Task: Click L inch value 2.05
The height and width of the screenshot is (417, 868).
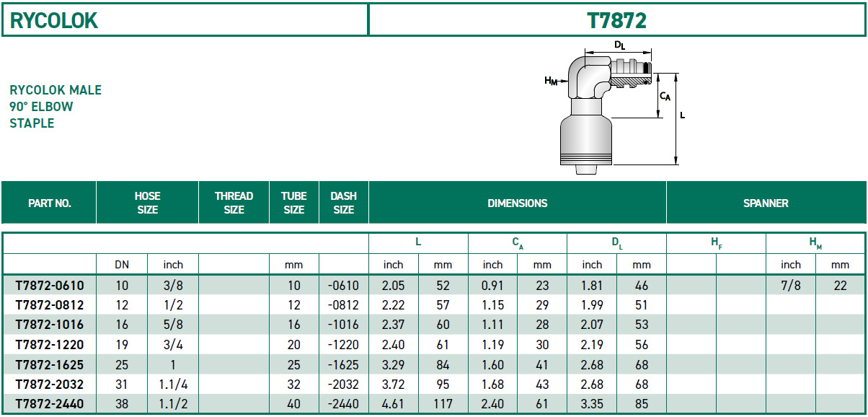Action: [x=394, y=286]
